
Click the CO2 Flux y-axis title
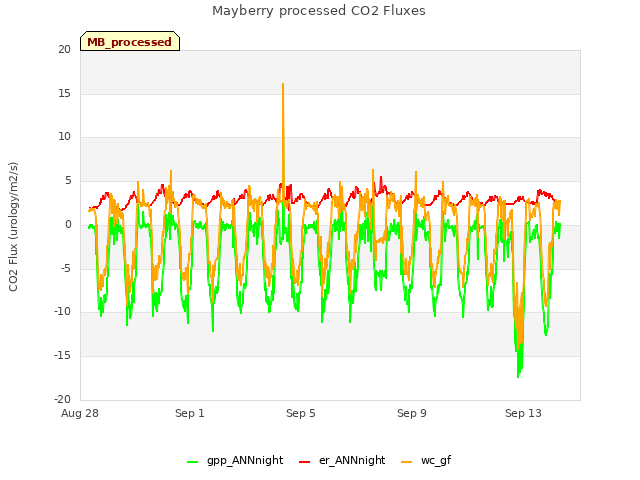point(13,227)
